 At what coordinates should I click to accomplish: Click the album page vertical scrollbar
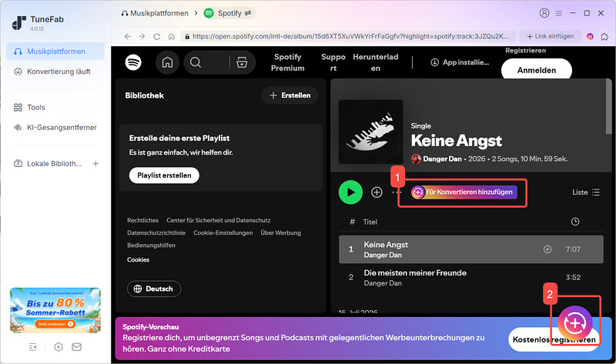(x=608, y=106)
